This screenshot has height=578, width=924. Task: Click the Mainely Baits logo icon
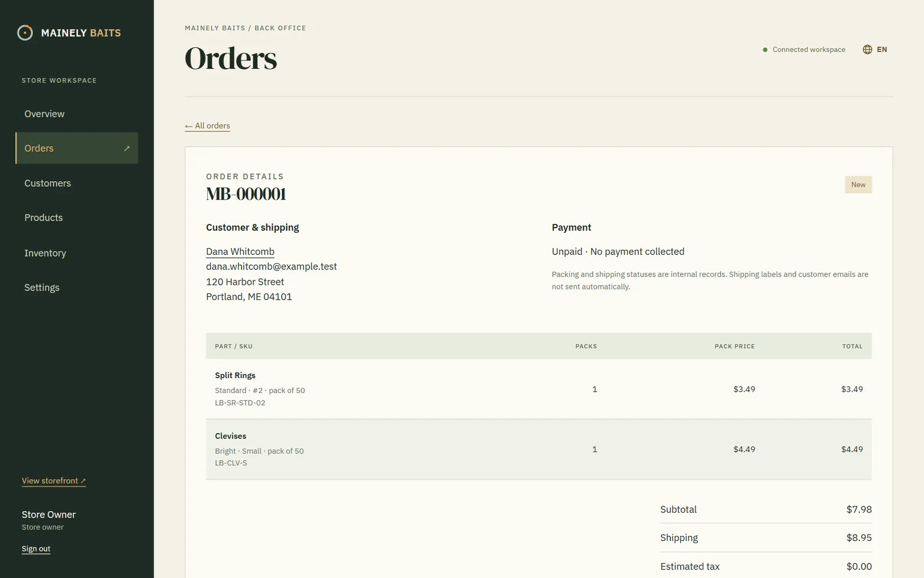coord(25,33)
